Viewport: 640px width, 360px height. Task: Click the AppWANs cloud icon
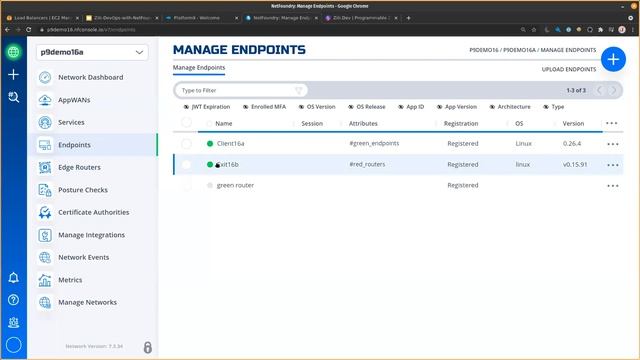(45, 100)
